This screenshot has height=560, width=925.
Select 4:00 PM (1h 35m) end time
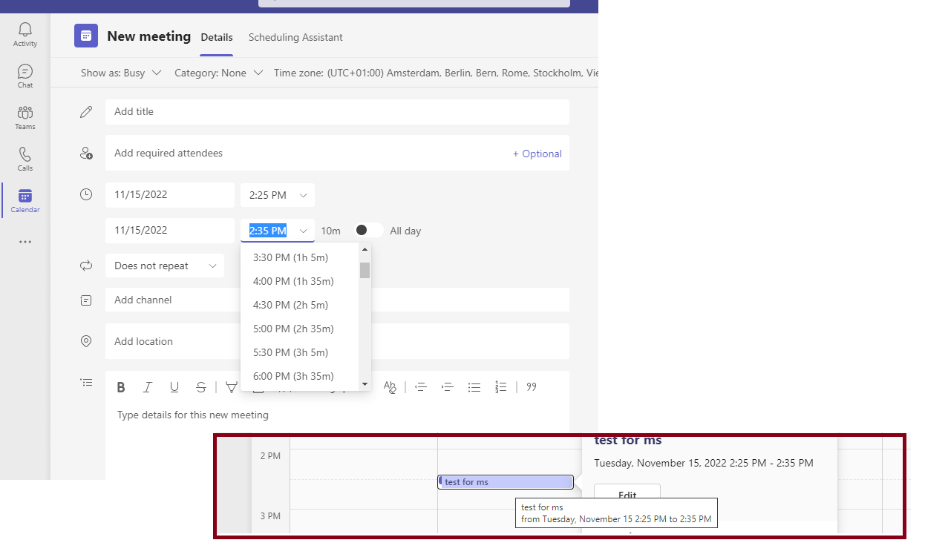click(x=300, y=281)
